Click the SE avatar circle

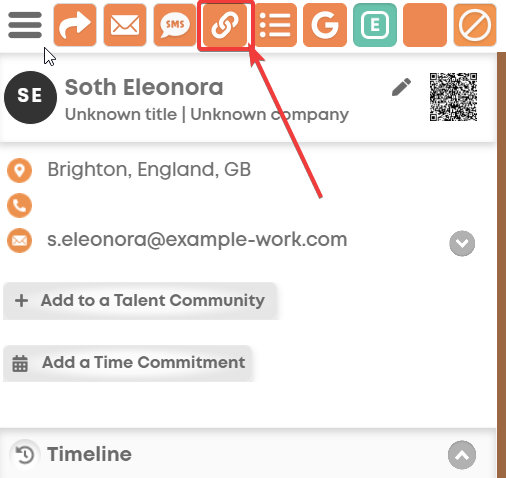pos(30,97)
